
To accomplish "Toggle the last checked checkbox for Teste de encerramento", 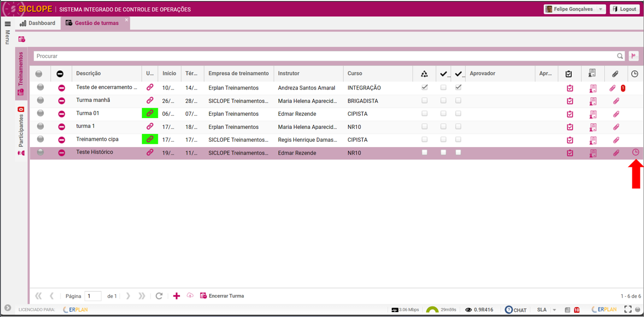I will [x=458, y=87].
